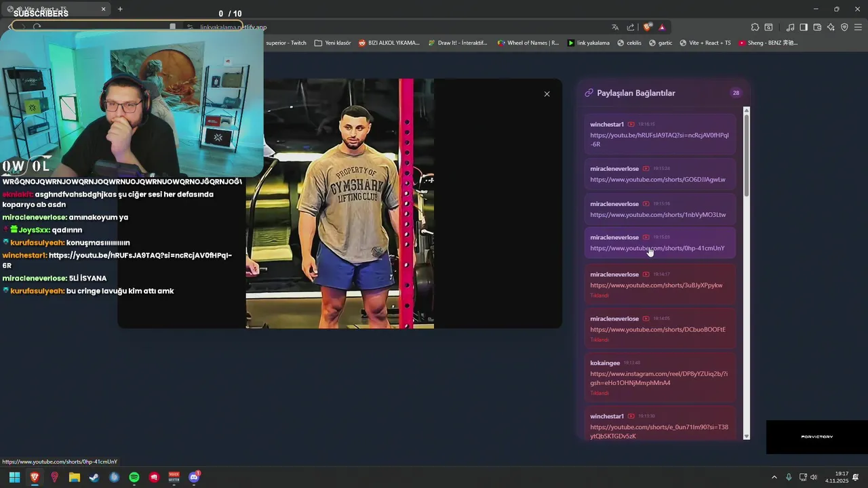Open the notifications bell icon

[856, 477]
